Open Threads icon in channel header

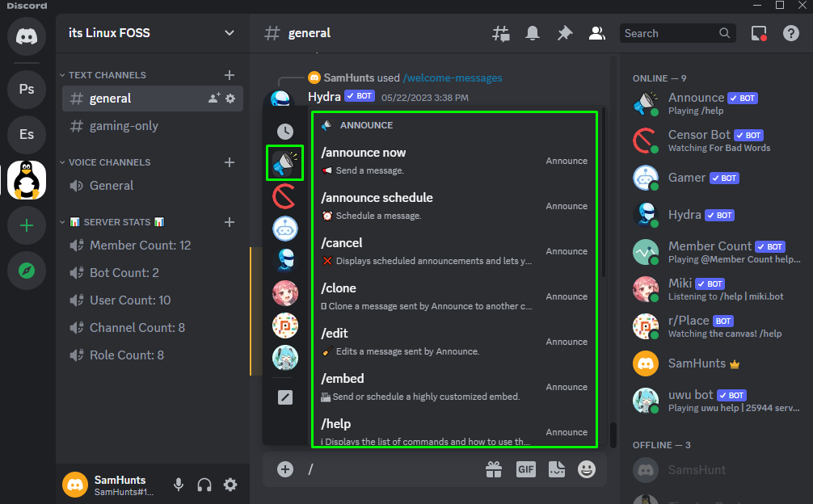[500, 33]
